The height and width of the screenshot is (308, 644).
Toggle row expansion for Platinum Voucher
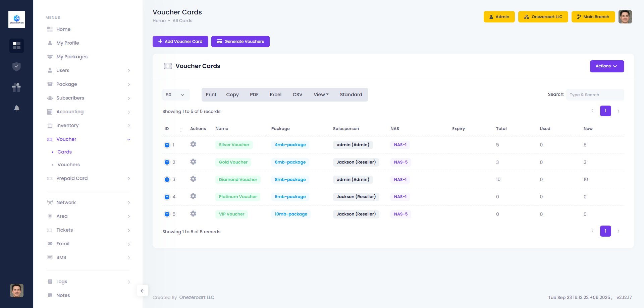[167, 197]
